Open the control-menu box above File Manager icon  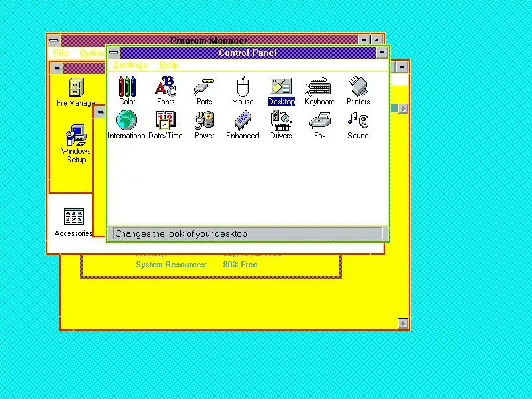click(57, 68)
